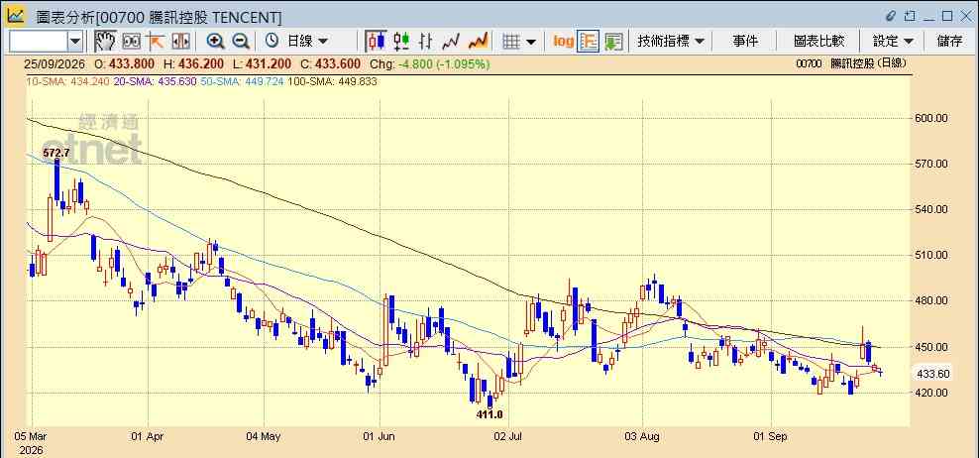This screenshot has height=458, width=980.
Task: Click the grid lines icon
Action: pyautogui.click(x=512, y=42)
